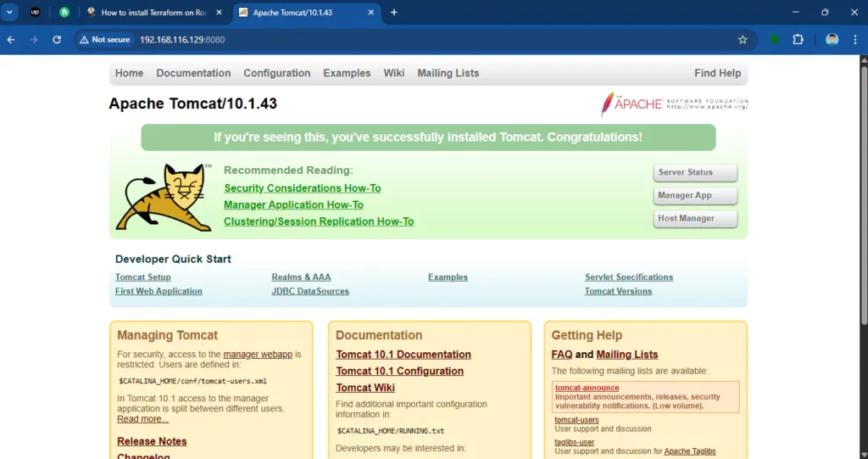868x459 pixels.
Task: Open the FAQ link
Action: point(562,355)
